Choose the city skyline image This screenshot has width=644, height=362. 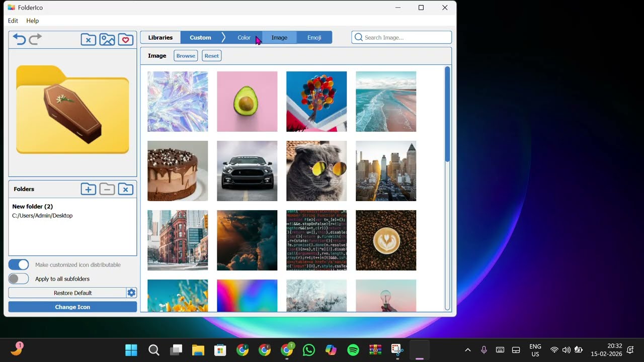pyautogui.click(x=386, y=171)
